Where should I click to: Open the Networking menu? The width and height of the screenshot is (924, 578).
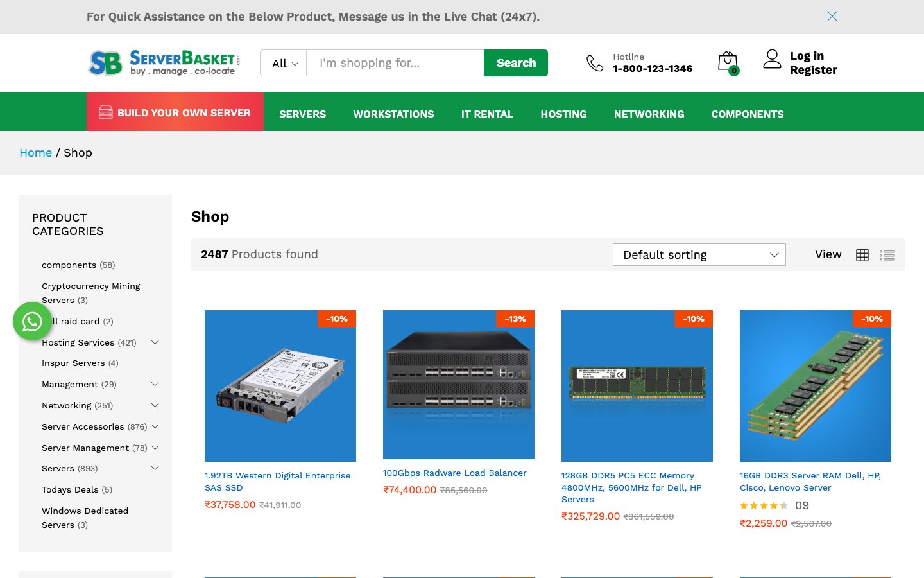tap(649, 114)
